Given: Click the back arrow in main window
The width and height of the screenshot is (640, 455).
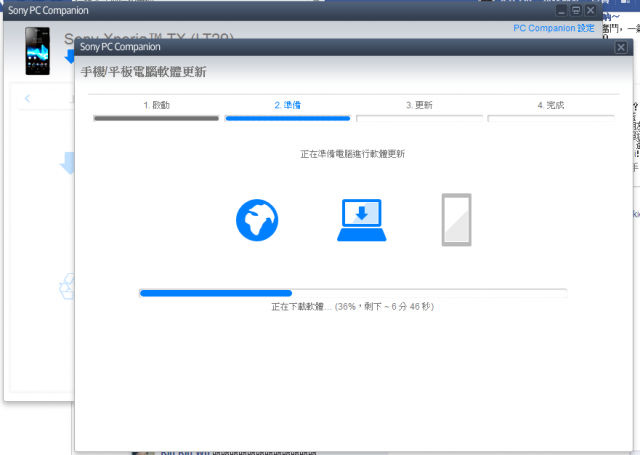Looking at the screenshot, I should point(27,98).
